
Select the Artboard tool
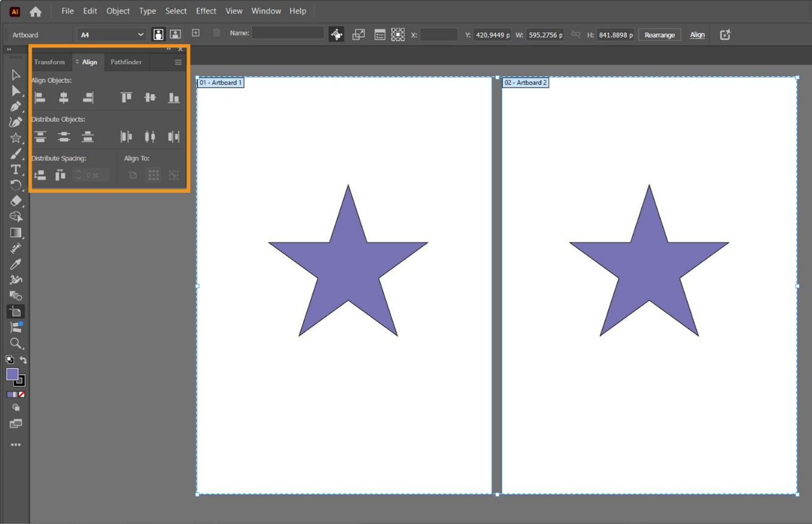16,311
